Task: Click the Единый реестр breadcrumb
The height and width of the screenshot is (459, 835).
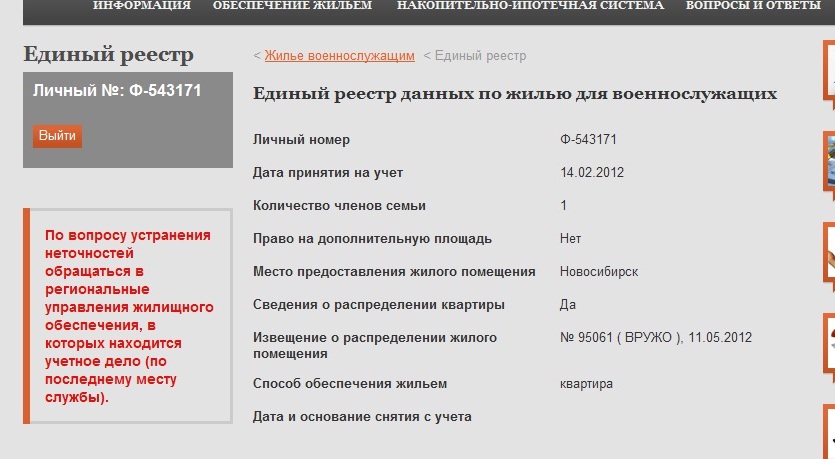Action: click(x=480, y=56)
